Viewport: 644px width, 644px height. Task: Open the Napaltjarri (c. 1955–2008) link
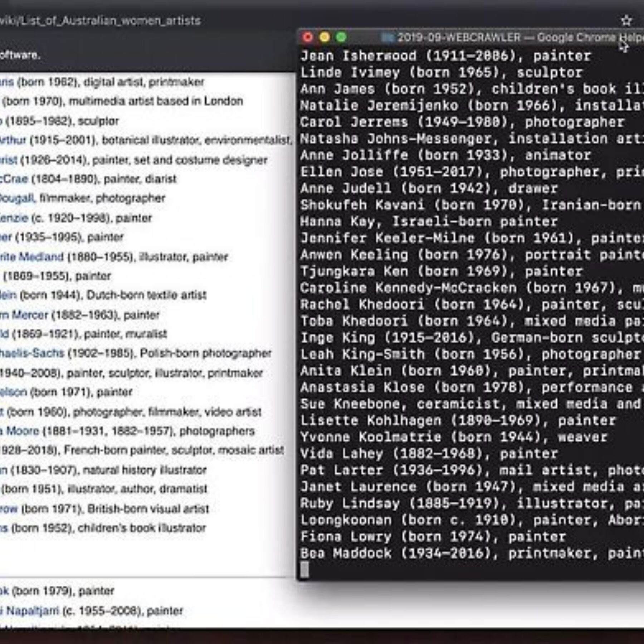29,610
